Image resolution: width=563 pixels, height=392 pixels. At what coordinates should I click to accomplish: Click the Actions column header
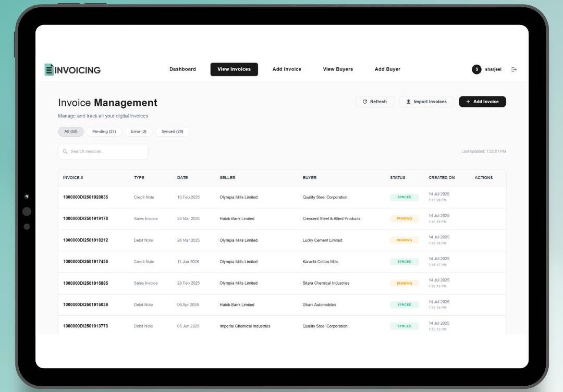(484, 178)
